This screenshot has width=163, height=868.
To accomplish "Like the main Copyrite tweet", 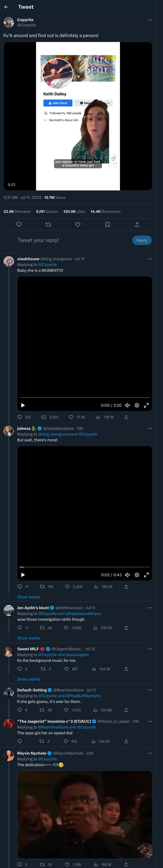I will pyautogui.click(x=78, y=224).
